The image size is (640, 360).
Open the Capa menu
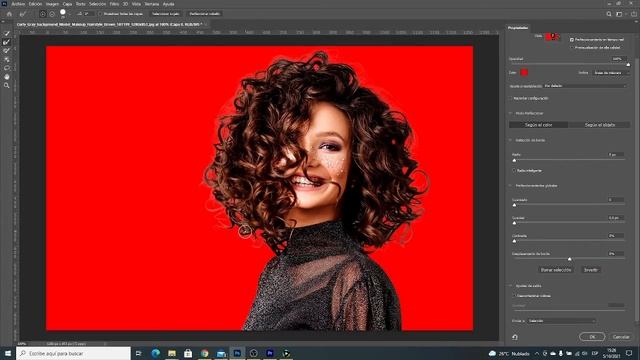click(67, 4)
